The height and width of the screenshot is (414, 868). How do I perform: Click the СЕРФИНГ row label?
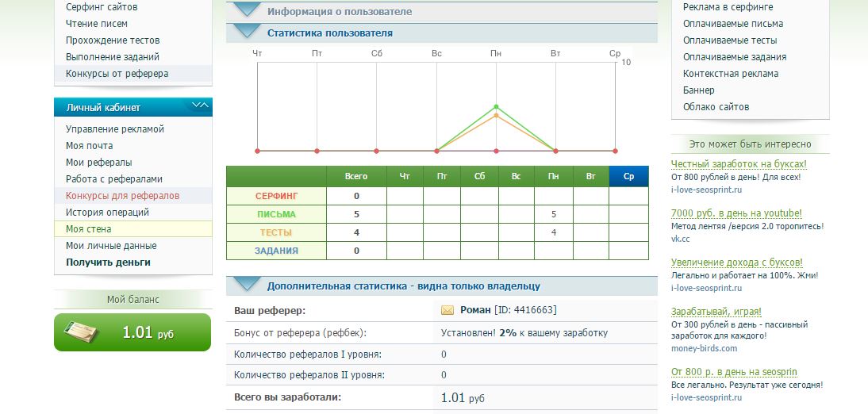pyautogui.click(x=276, y=196)
